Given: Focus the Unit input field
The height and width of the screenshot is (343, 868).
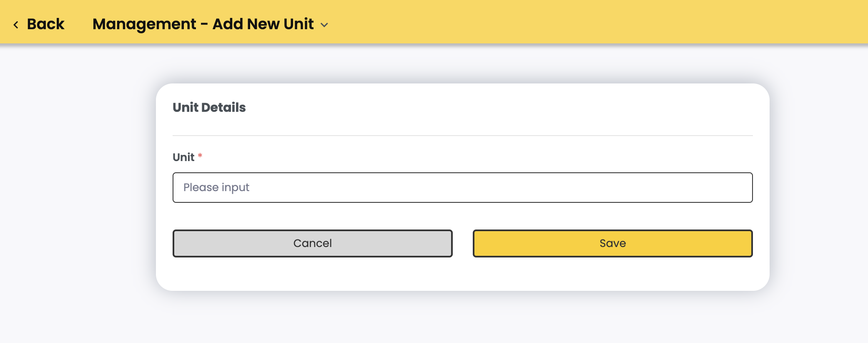Looking at the screenshot, I should click(463, 187).
